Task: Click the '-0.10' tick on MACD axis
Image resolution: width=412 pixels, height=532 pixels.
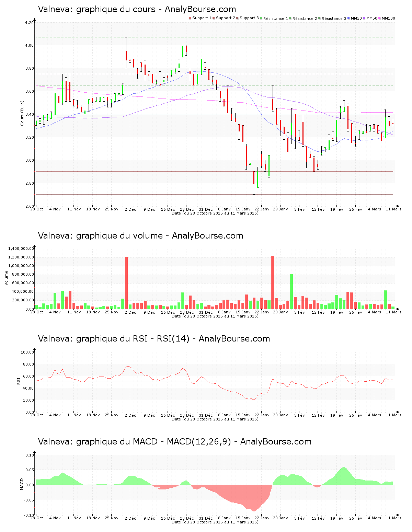Action: [30, 515]
